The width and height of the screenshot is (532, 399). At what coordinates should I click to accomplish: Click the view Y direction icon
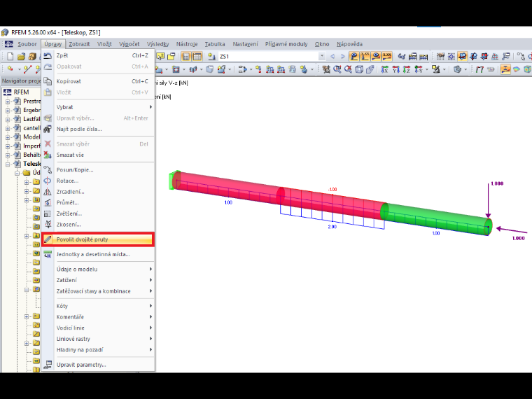click(395, 69)
